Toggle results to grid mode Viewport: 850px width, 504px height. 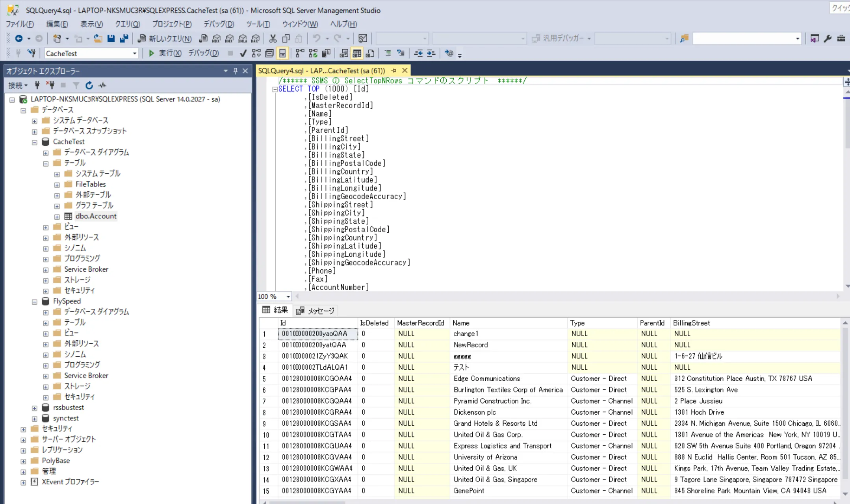click(x=357, y=53)
